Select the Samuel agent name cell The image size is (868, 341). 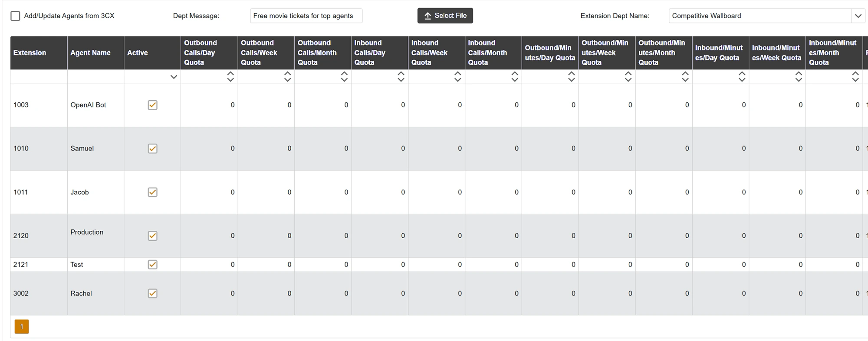[95, 148]
